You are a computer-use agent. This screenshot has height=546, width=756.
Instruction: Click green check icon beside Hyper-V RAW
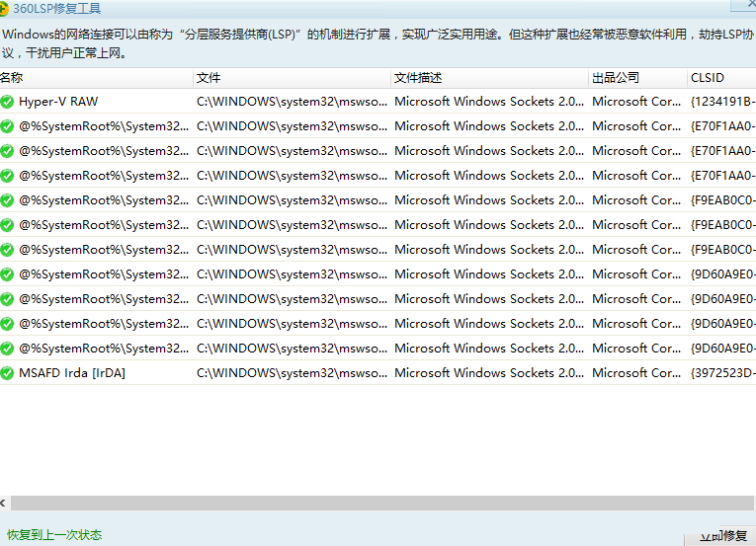pos(7,102)
